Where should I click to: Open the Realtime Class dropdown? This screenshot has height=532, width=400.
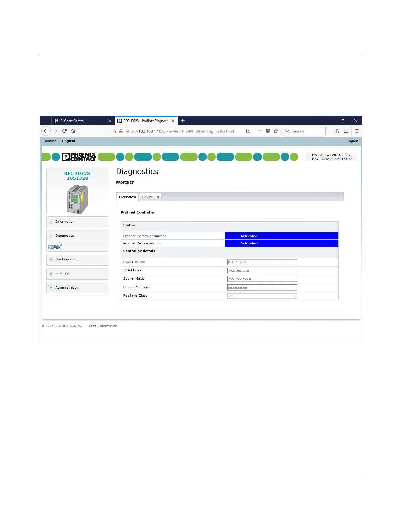262,296
